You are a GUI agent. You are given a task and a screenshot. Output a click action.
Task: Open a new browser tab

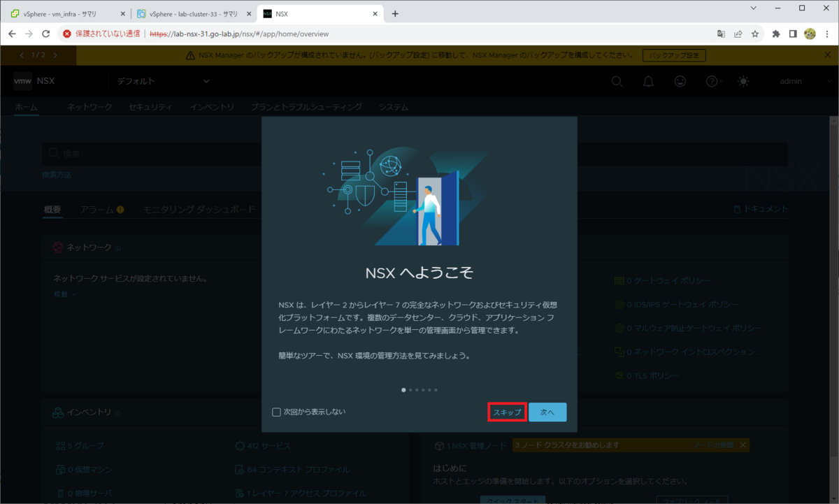tap(395, 13)
